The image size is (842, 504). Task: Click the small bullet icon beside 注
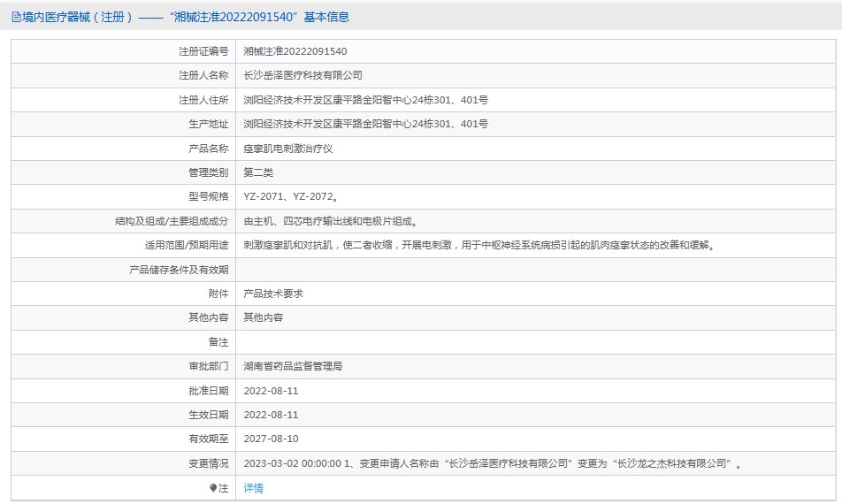point(213,488)
